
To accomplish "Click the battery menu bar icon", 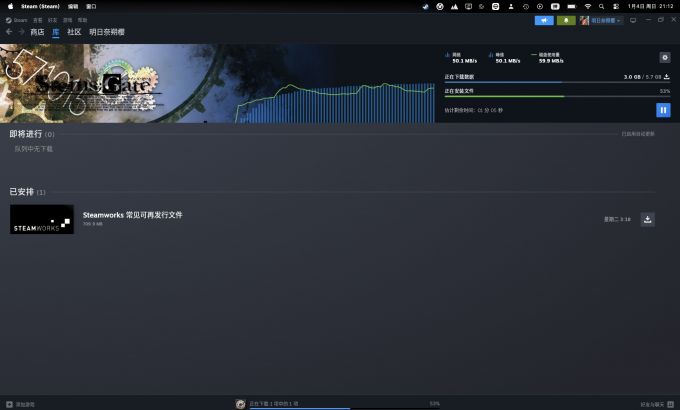I will (572, 7).
